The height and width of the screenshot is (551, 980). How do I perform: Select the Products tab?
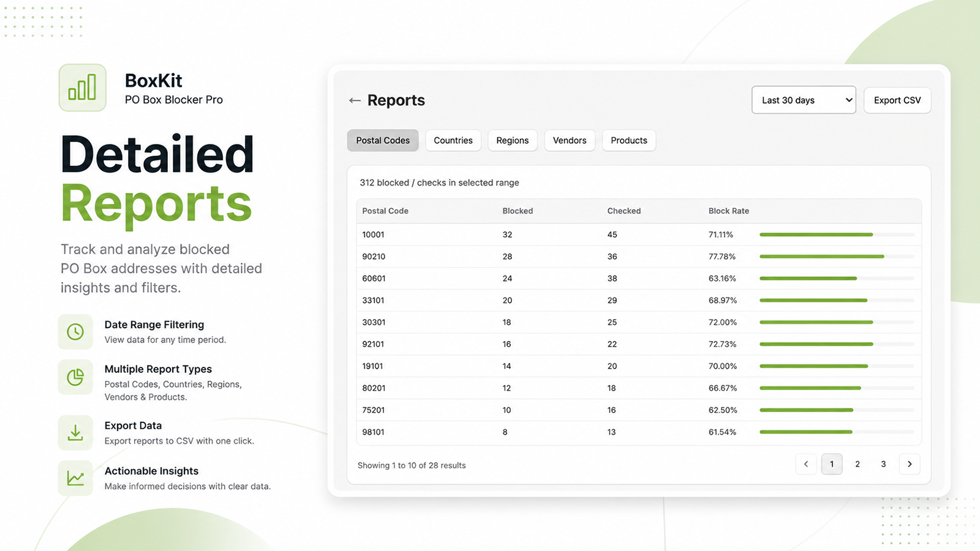[x=629, y=140]
